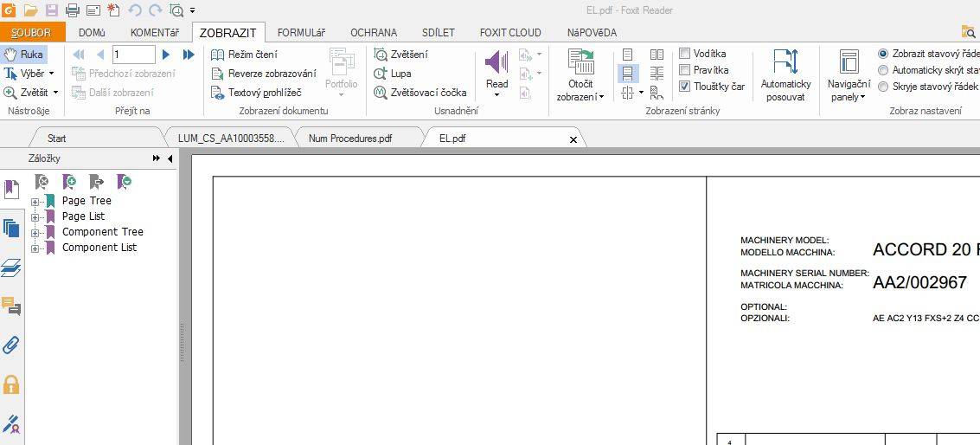Switch to the OCHRANA ribbon tab
The image size is (980, 445).
pyautogui.click(x=374, y=33)
